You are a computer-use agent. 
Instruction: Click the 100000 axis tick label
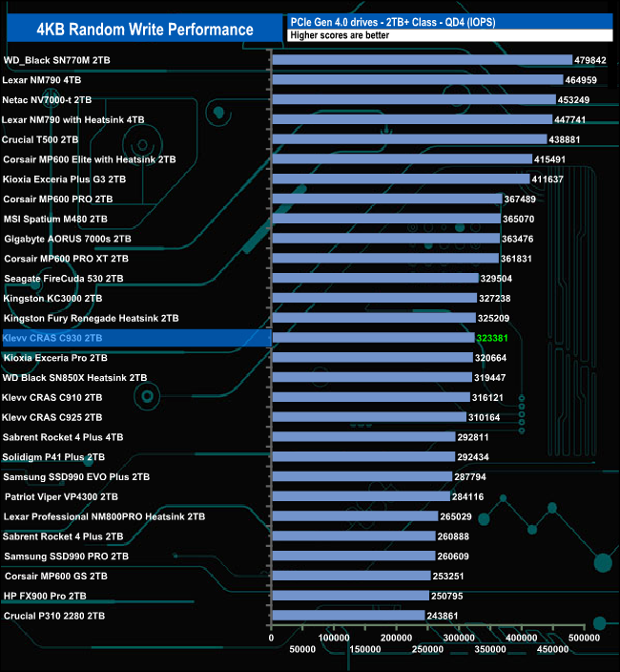coord(334,638)
